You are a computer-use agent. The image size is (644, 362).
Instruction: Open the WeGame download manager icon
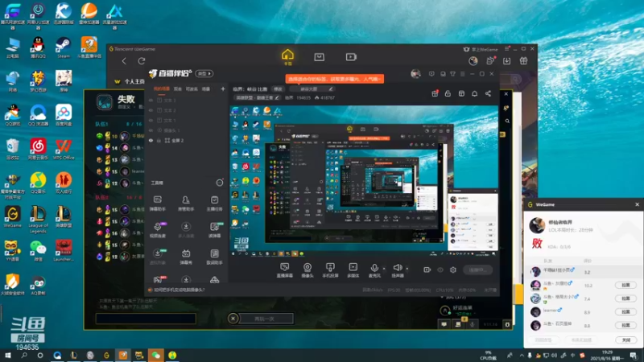pyautogui.click(x=507, y=61)
